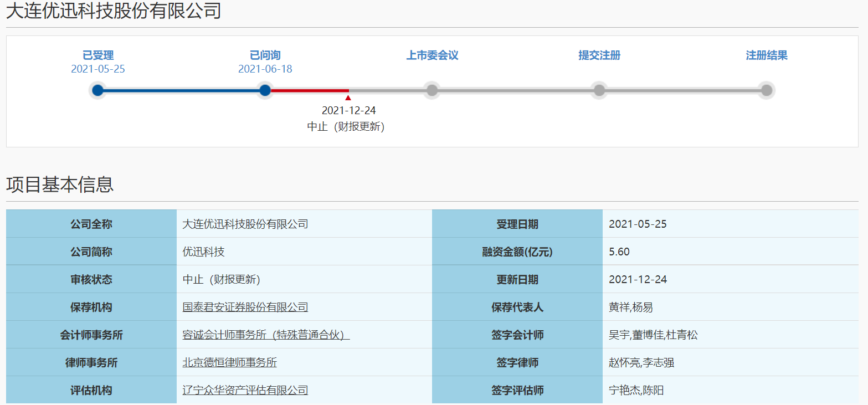Select the 注册结果 stage label
This screenshot has height=405, width=868.
(767, 55)
